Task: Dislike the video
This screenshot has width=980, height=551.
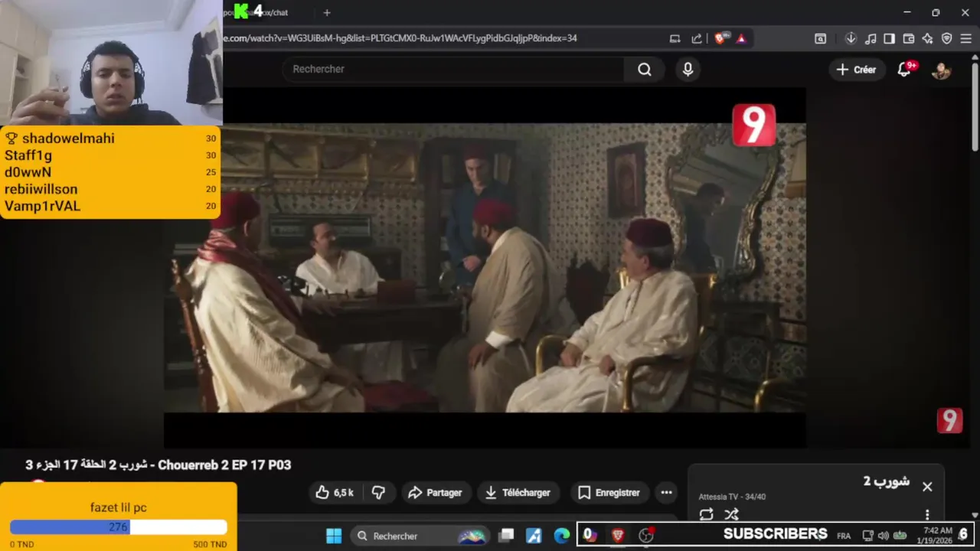Action: (x=378, y=493)
